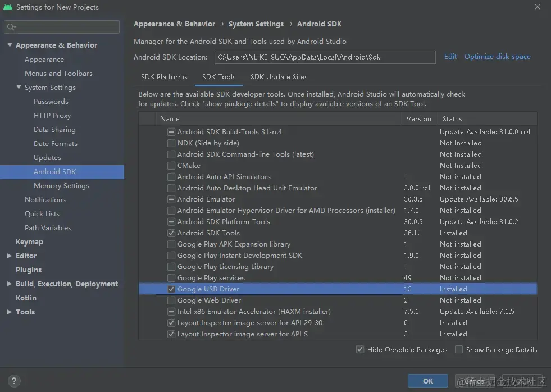Uncheck Hide Obsolete Packages
This screenshot has width=551, height=392.
[x=360, y=349]
